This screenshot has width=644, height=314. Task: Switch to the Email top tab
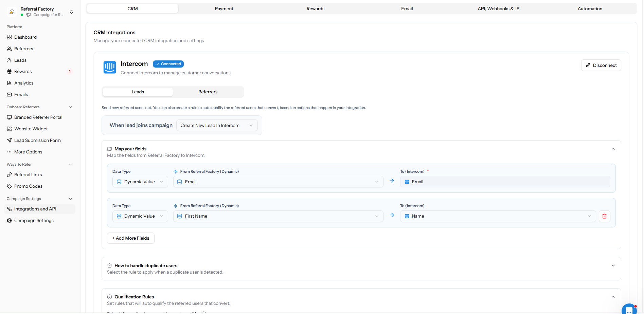point(407,9)
